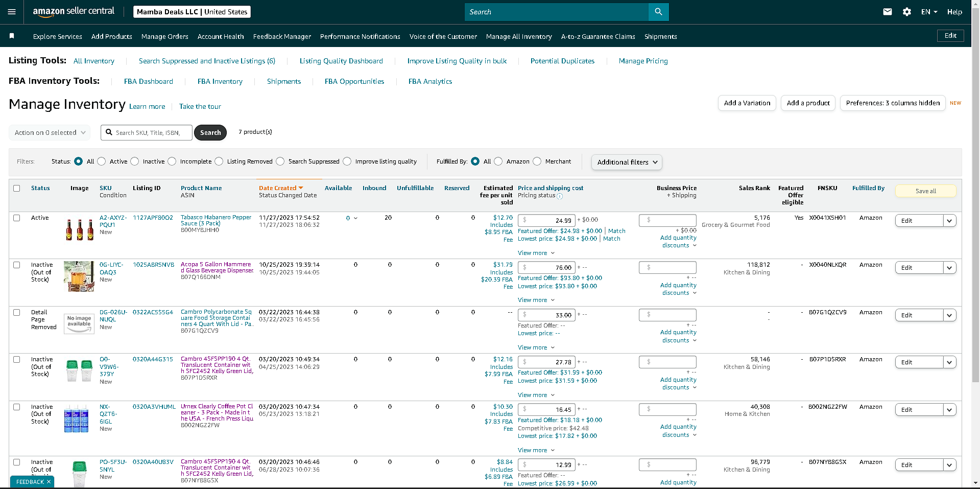This screenshot has width=980, height=489.
Task: Open Edit dropdown arrow for Tabasco row
Action: [x=949, y=221]
